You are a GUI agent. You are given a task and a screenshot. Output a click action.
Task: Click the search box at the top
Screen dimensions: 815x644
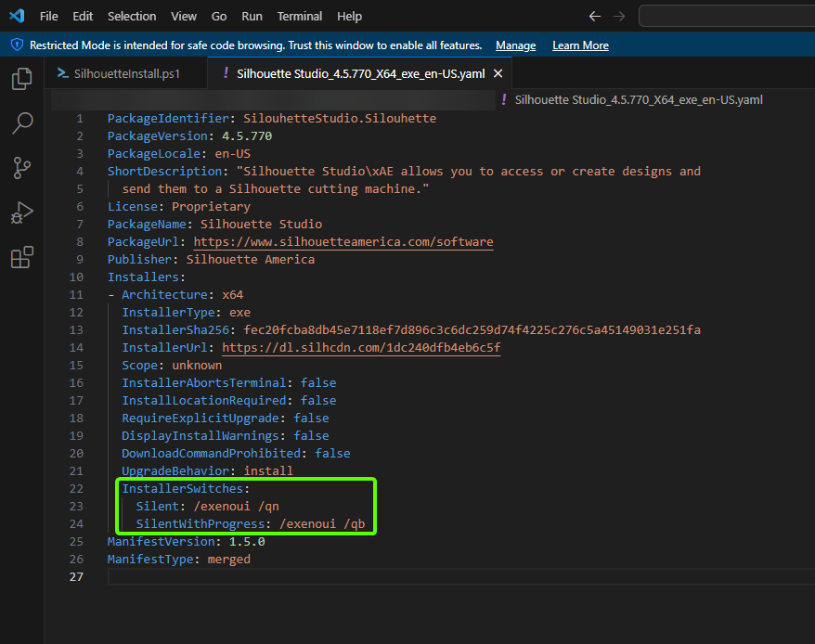click(x=724, y=16)
